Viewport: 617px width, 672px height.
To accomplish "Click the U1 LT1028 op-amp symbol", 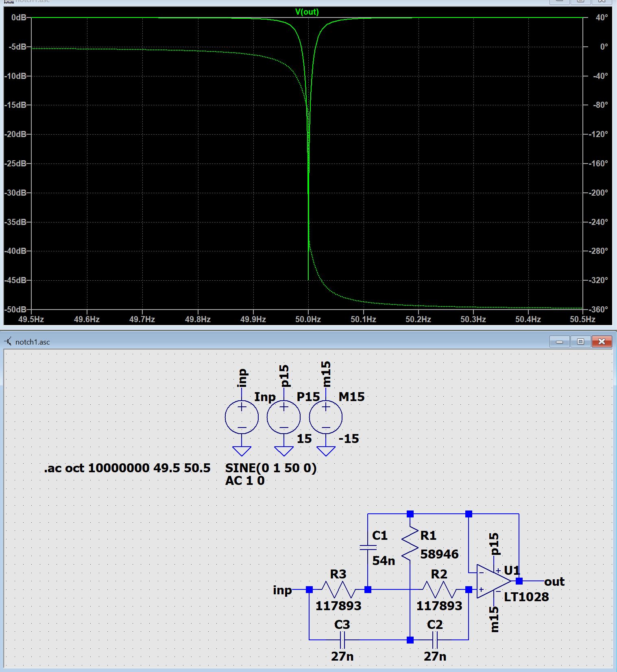I will 493,581.
